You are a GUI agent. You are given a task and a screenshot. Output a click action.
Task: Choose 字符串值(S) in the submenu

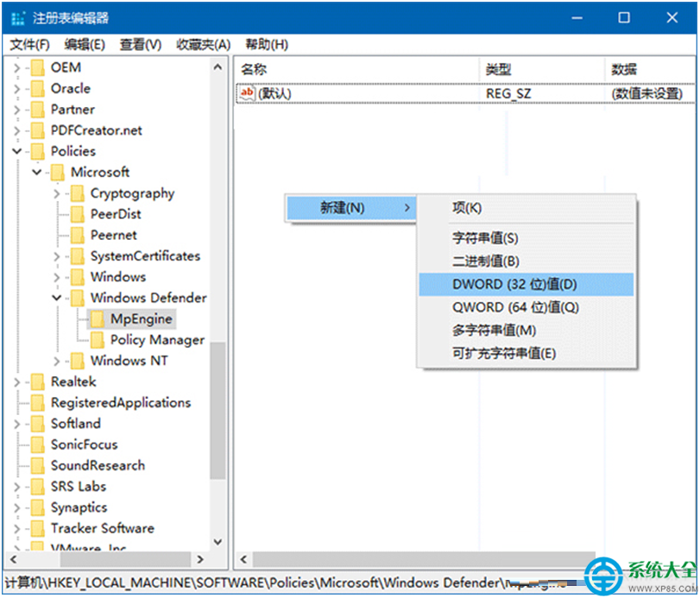tap(527, 238)
